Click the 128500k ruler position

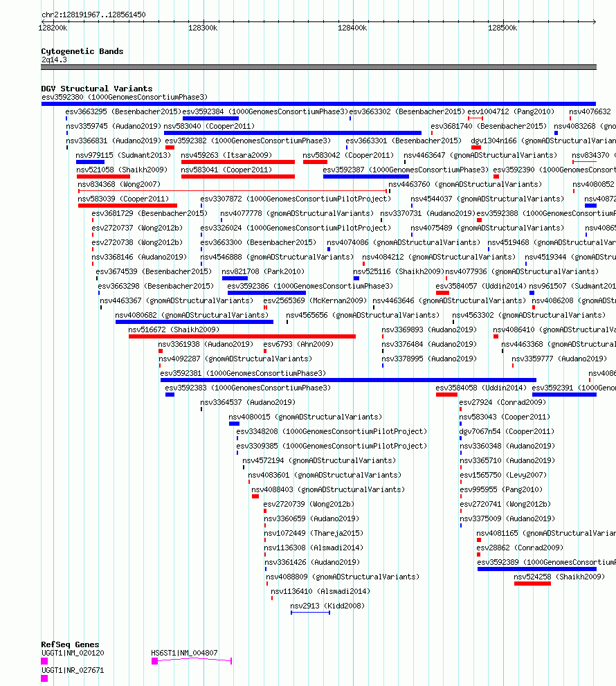502,28
